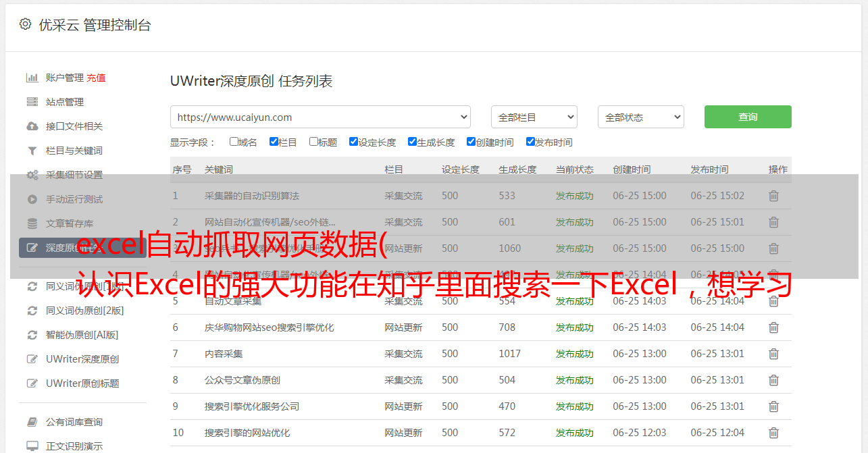Click 发布成功 status in row 10
Screen dimensions: 868x453
[575, 433]
